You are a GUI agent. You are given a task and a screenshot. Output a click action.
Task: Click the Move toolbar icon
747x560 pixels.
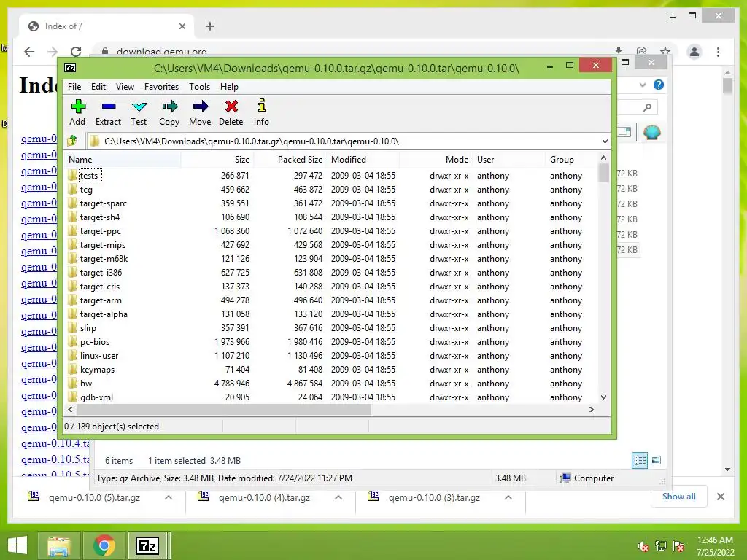click(x=200, y=106)
